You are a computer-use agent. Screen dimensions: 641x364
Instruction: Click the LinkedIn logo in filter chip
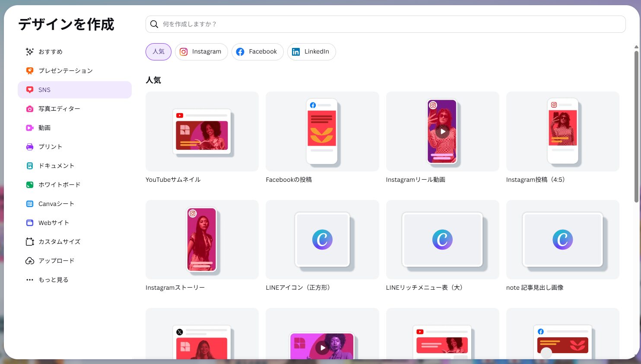click(296, 52)
